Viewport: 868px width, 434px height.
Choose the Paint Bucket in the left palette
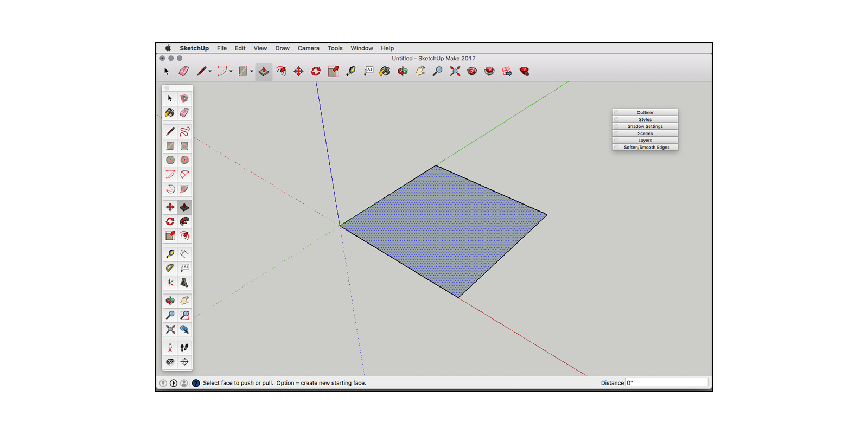(x=170, y=113)
